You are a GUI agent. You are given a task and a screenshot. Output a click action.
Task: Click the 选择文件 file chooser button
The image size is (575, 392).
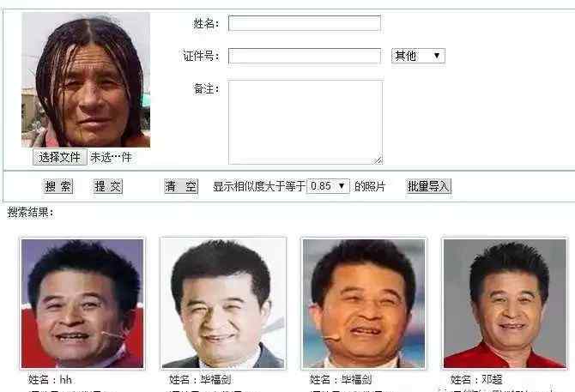click(x=60, y=157)
